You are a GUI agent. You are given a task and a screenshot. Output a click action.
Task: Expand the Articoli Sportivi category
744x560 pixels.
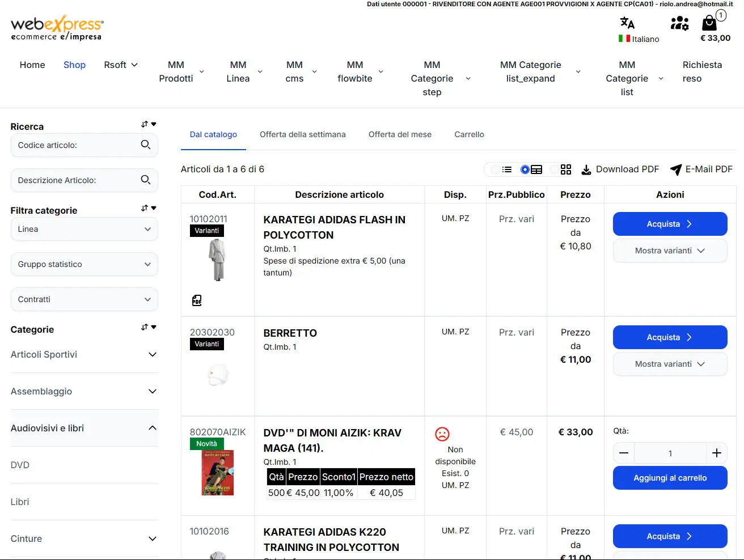pos(152,355)
